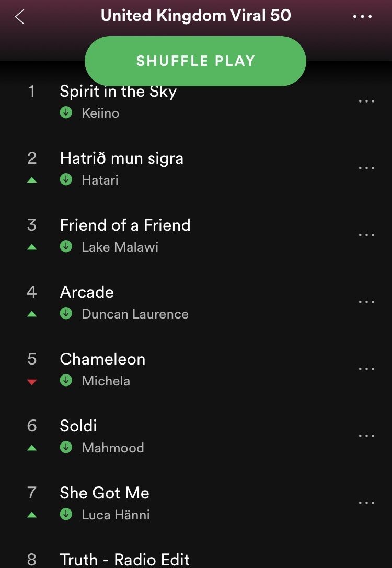
Task: Play Chameleon by Michela
Action: [102, 359]
